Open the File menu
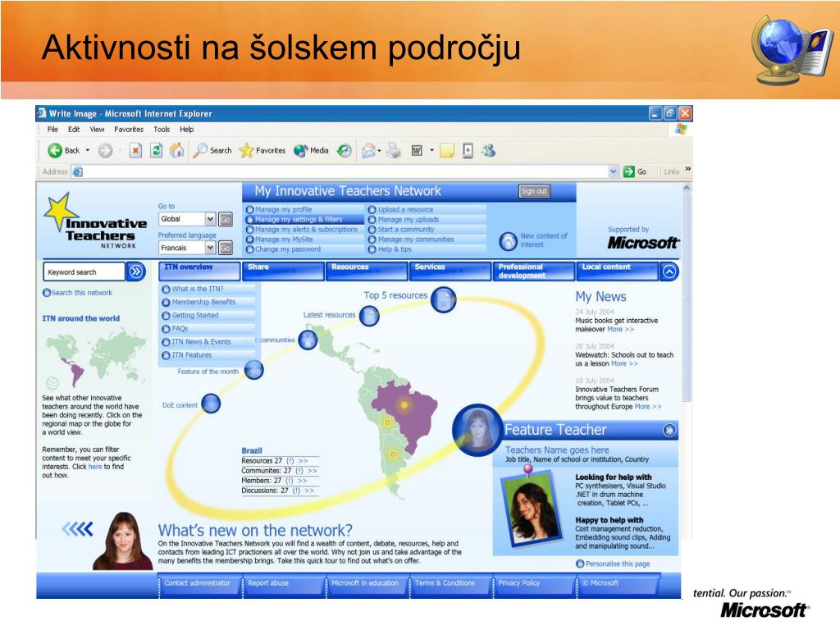This screenshot has width=840, height=630. coord(52,129)
